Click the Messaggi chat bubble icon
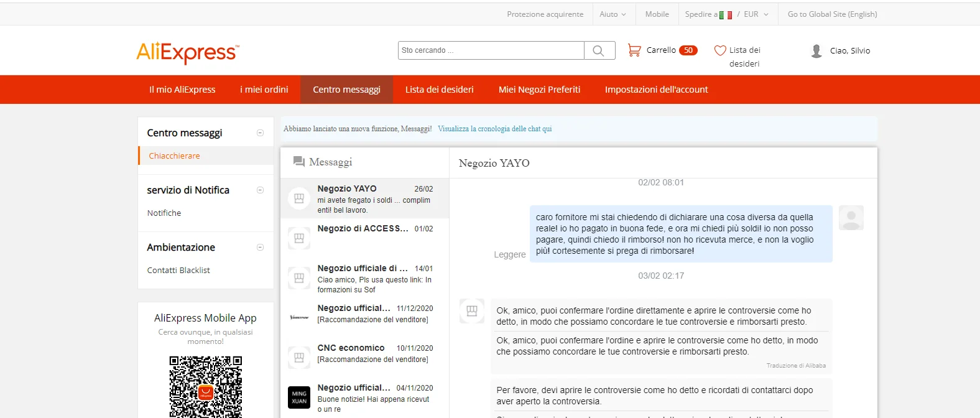This screenshot has width=980, height=418. (x=299, y=162)
